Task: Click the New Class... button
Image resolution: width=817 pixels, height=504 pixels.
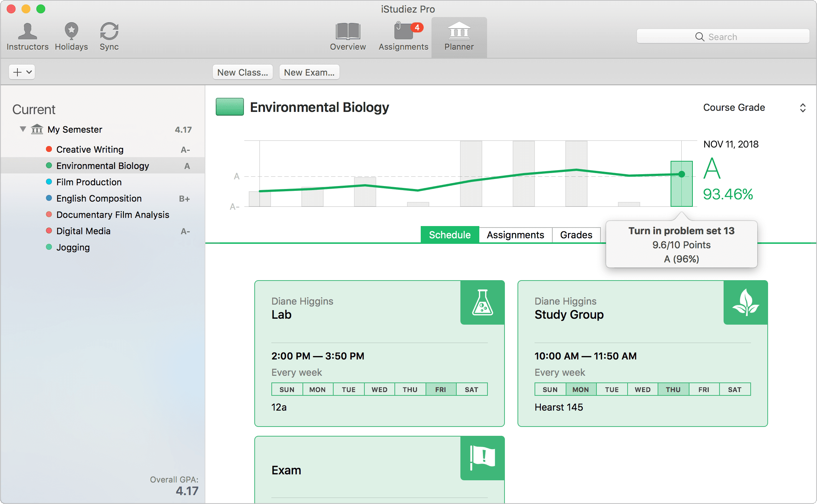Action: [x=242, y=72]
